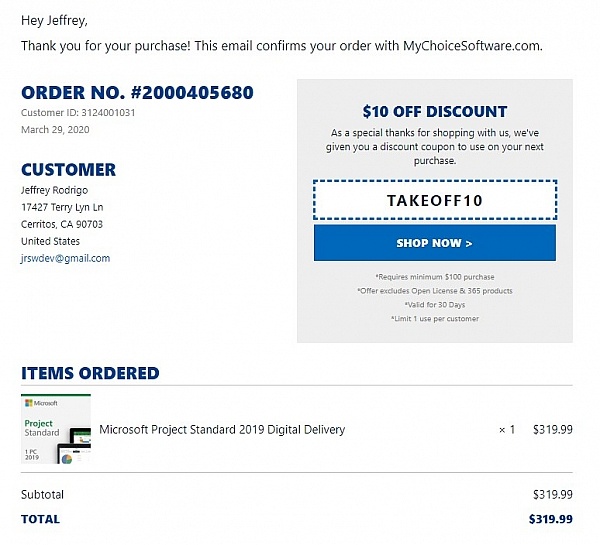Screen dimensions: 600x545
Task: Click the ITEMS ORDERED heading
Action: click(90, 373)
